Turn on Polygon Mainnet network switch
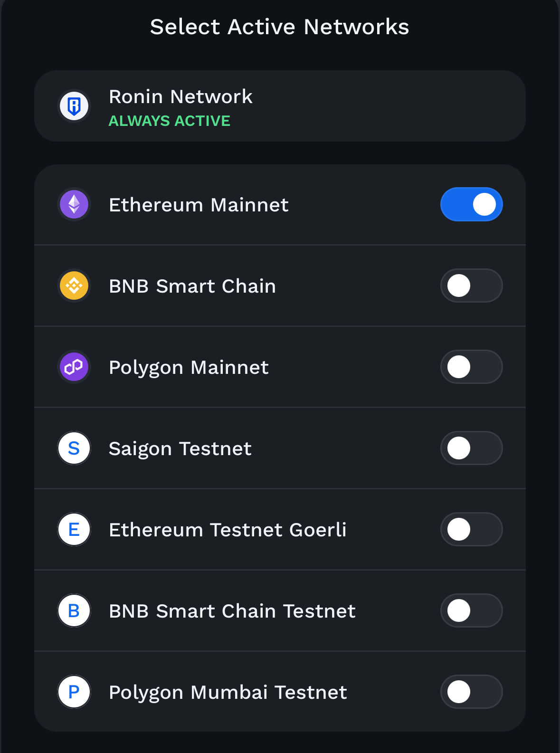The height and width of the screenshot is (753, 560). (x=472, y=367)
